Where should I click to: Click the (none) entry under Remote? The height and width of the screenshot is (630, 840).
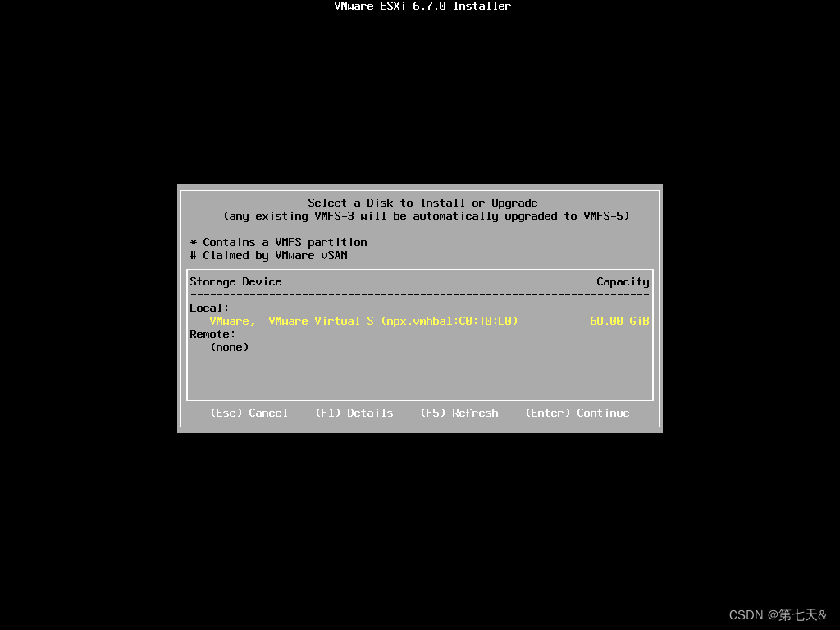(x=230, y=347)
